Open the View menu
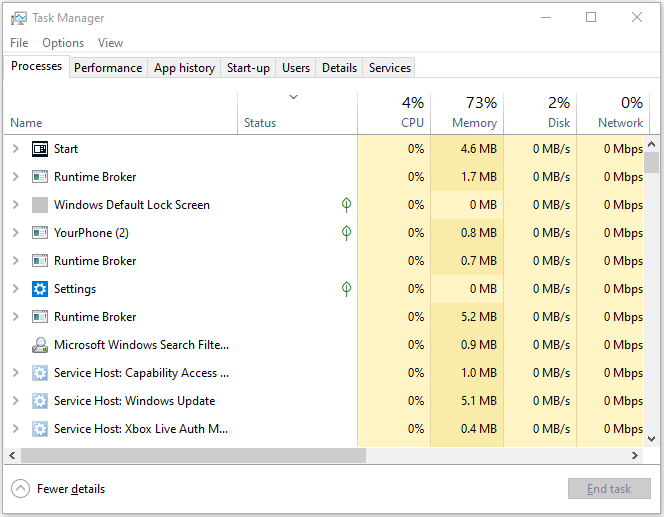This screenshot has width=664, height=517. click(111, 43)
